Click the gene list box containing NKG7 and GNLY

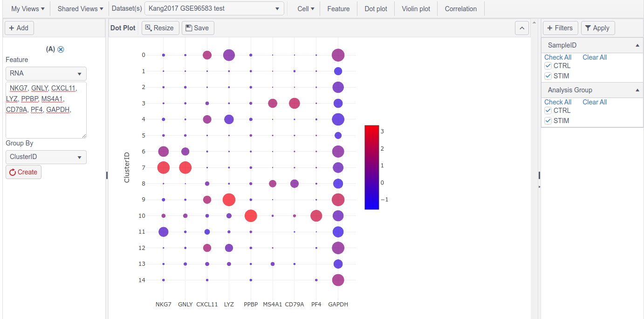[x=46, y=110]
